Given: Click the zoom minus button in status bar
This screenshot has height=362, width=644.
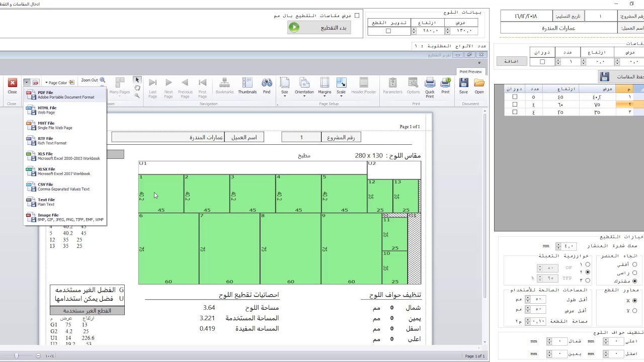Looking at the screenshot, I should point(38,356).
